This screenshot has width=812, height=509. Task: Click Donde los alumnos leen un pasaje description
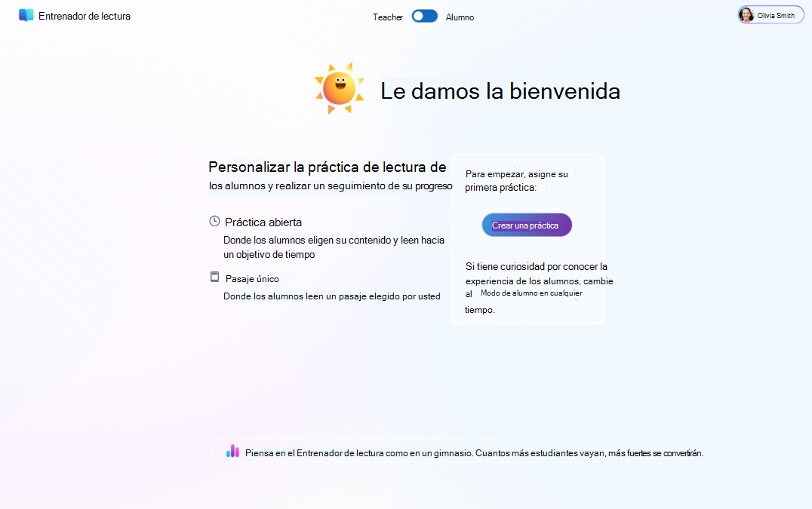click(332, 296)
